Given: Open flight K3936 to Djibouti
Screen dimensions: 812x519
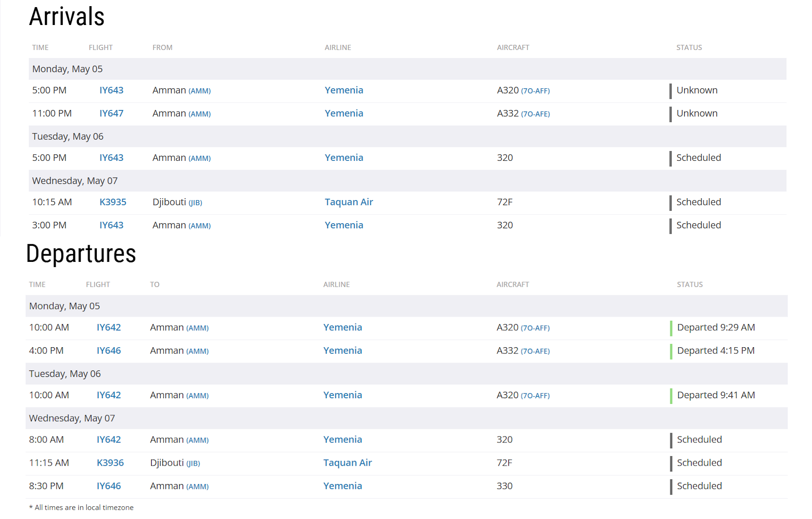Looking at the screenshot, I should pos(110,463).
